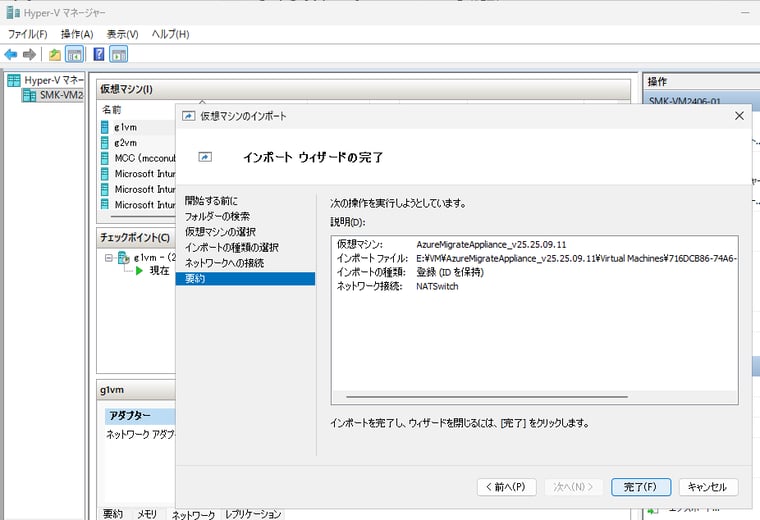The image size is (760, 520).
Task: Click the Hyper-V Manager title bar icon
Action: pyautogui.click(x=13, y=13)
